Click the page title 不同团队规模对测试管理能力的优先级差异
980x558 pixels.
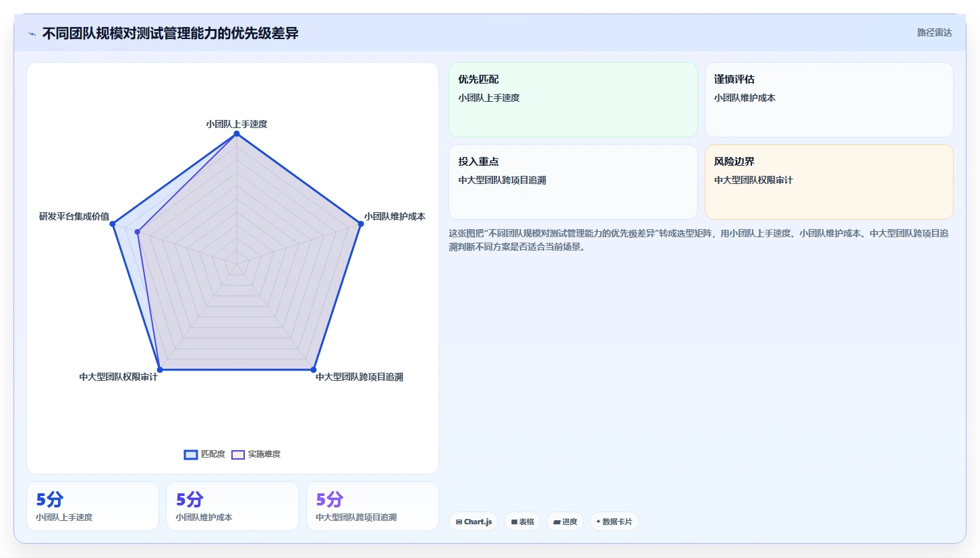pos(170,33)
